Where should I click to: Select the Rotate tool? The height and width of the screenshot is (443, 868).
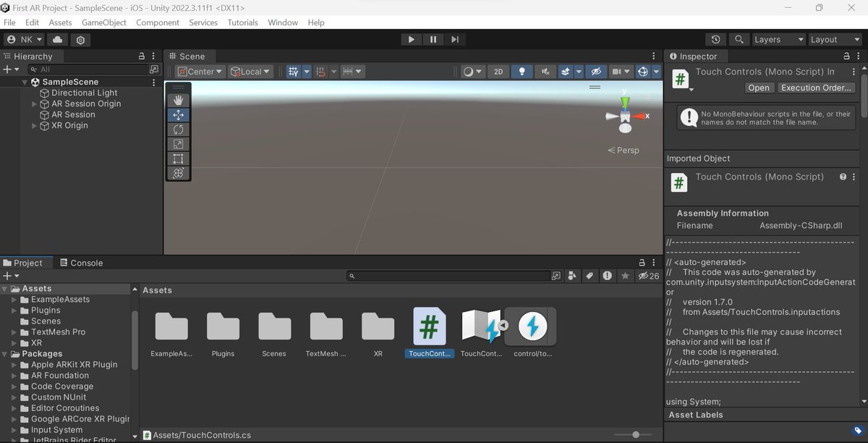pos(179,129)
